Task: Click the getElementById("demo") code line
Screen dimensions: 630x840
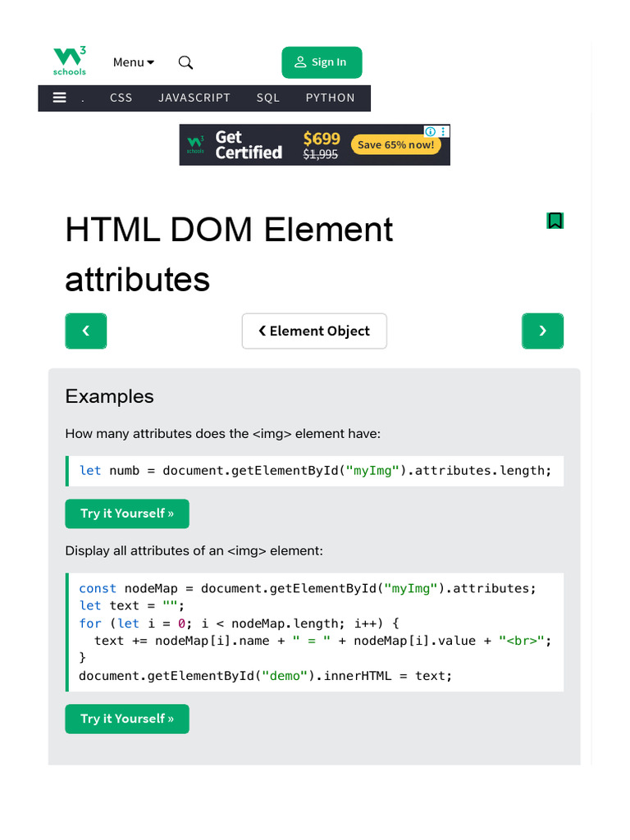Action: coord(265,676)
